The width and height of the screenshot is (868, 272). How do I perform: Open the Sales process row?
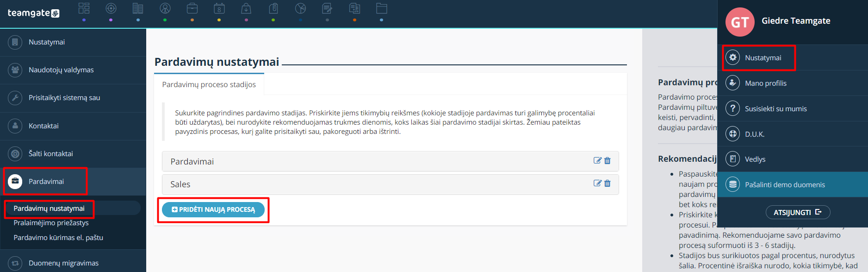[390, 184]
